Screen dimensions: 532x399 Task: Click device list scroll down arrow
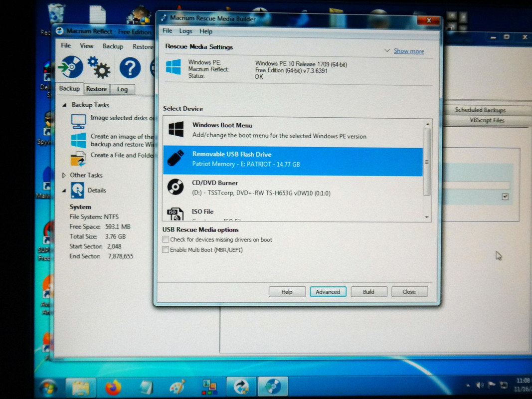pos(427,217)
